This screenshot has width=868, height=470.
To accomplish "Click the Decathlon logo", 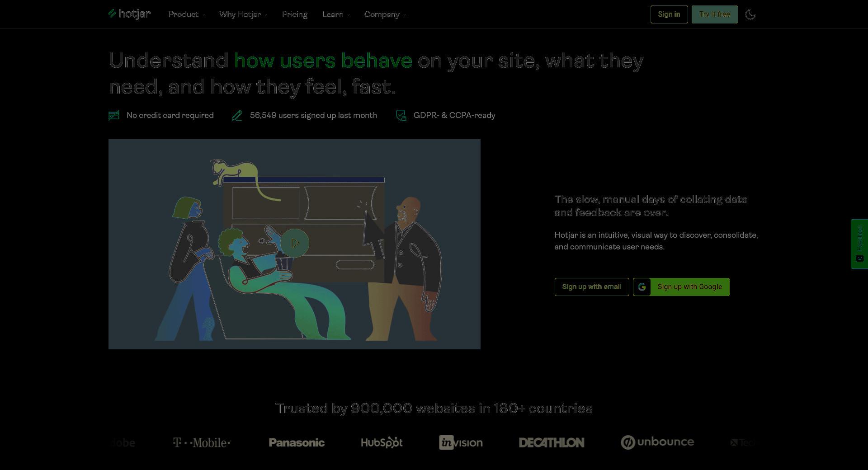I will [x=552, y=443].
